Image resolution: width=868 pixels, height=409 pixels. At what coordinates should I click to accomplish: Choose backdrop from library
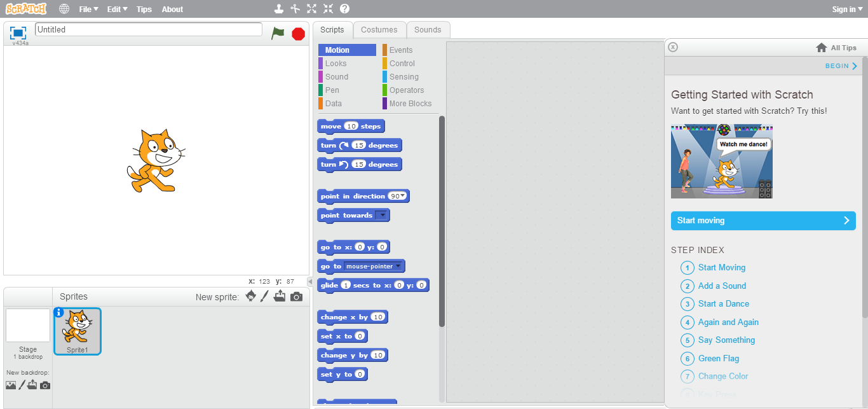(11, 385)
